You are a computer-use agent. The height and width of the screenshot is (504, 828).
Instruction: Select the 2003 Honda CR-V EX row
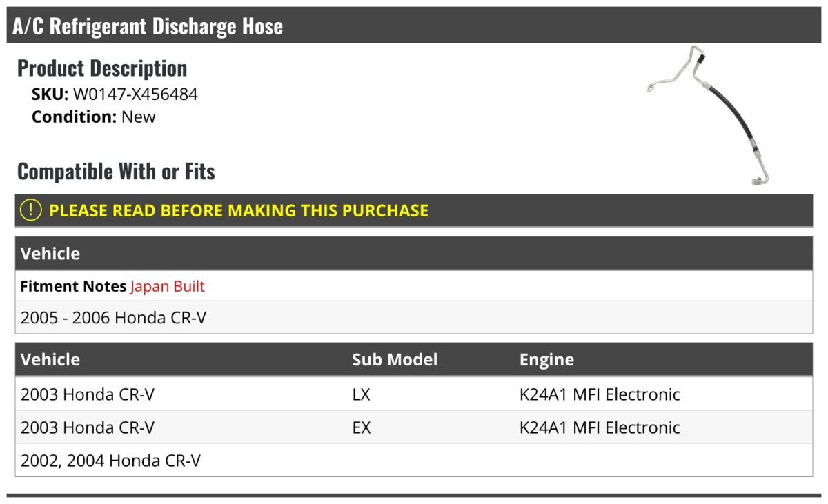414,427
